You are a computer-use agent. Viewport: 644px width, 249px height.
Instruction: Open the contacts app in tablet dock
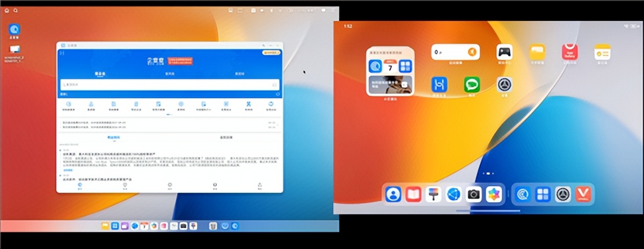click(x=393, y=194)
